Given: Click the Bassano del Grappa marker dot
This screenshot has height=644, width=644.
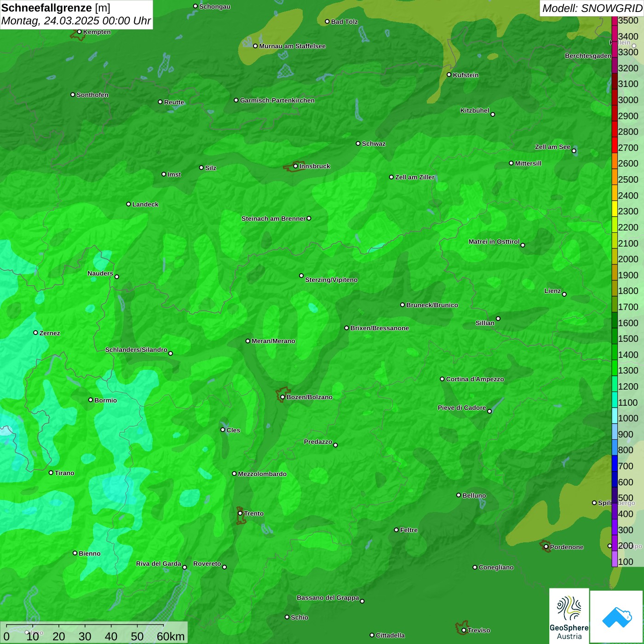Looking at the screenshot, I should click(362, 601).
